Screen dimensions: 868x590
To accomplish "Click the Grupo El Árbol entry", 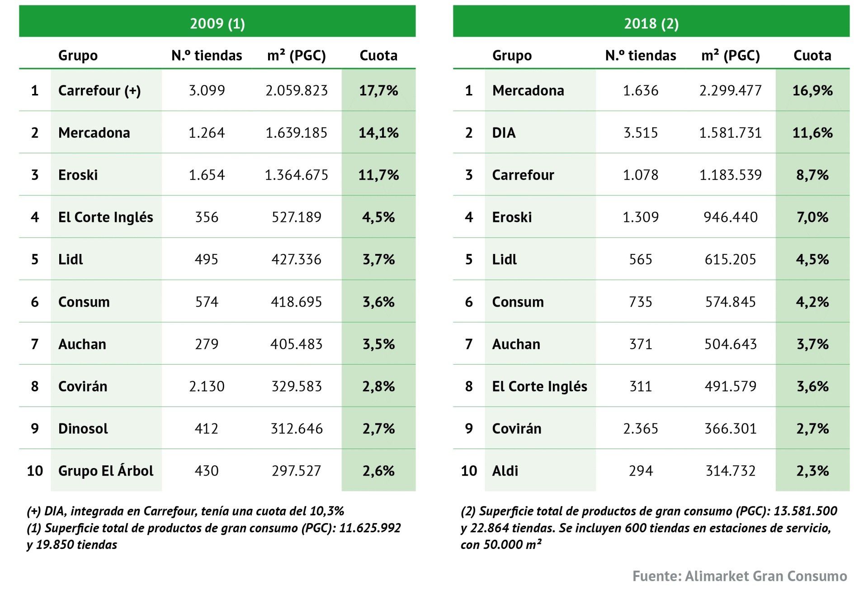I will [106, 471].
